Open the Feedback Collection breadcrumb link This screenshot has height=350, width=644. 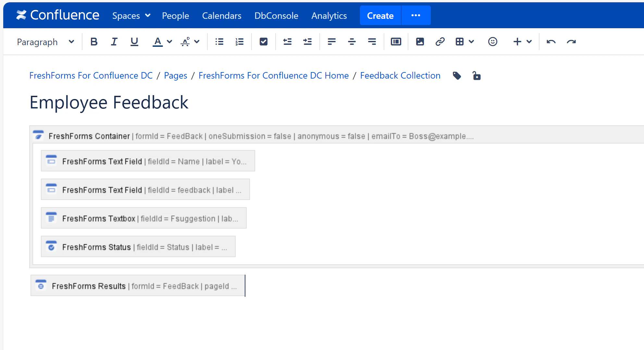coord(400,76)
